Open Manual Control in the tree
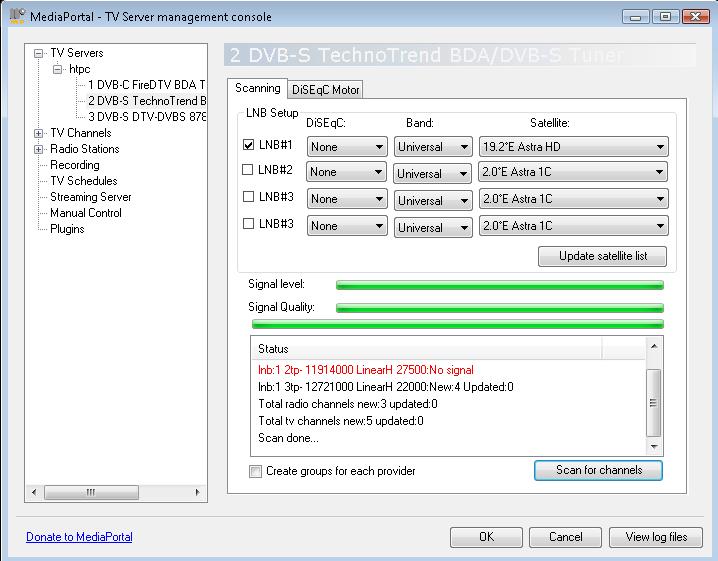718x561 pixels. click(86, 213)
